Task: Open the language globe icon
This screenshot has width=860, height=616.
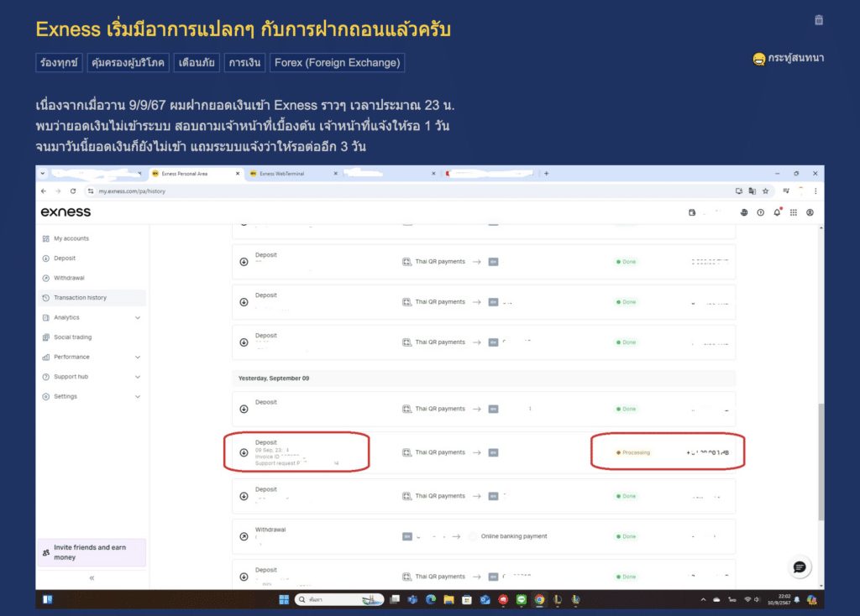Action: 744,212
